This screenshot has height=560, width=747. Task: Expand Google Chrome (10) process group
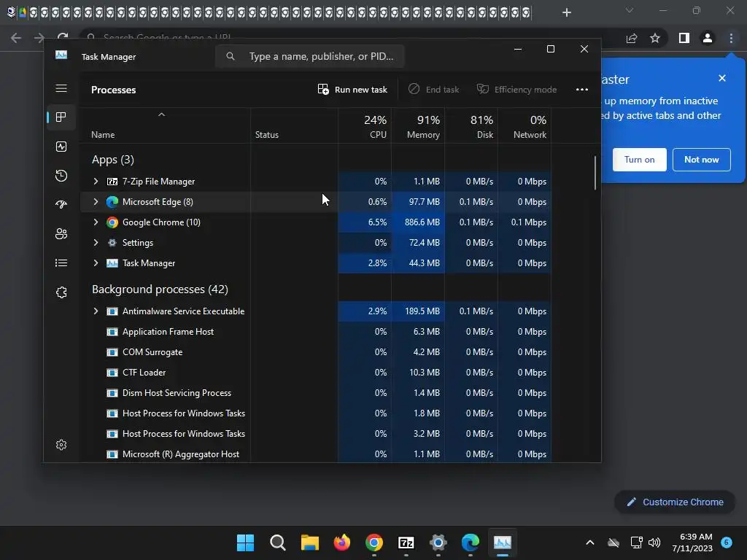point(96,222)
